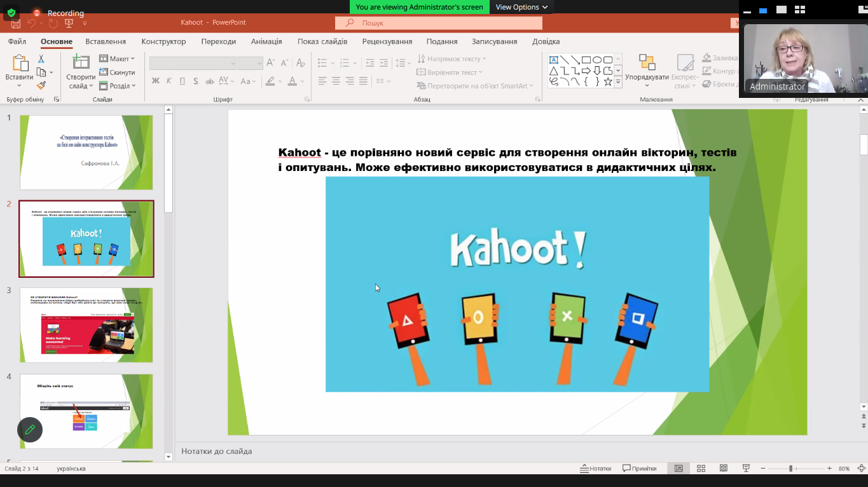Viewport: 868px width, 487px height.
Task: Select the rectangle shape in shapes gallery
Action: [586, 60]
